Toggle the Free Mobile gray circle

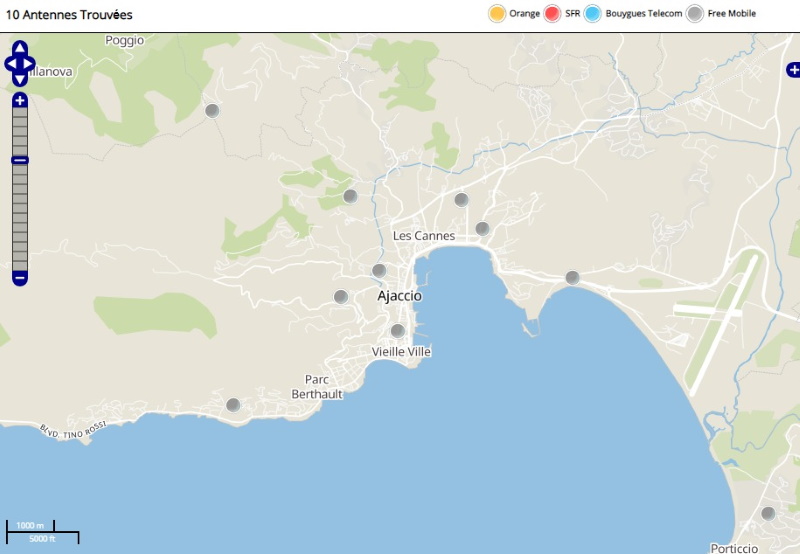[x=695, y=14]
